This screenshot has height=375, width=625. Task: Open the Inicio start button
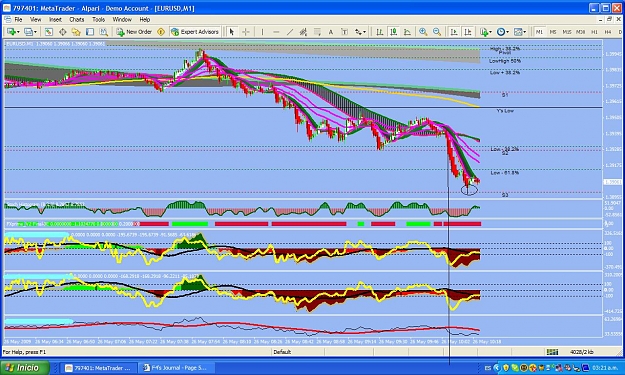pyautogui.click(x=25, y=367)
